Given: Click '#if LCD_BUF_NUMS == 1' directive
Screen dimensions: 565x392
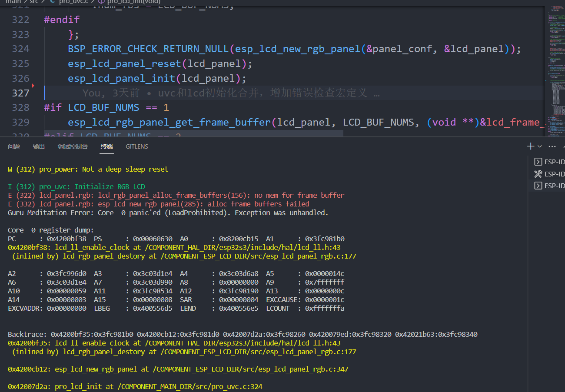Looking at the screenshot, I should 106,107.
